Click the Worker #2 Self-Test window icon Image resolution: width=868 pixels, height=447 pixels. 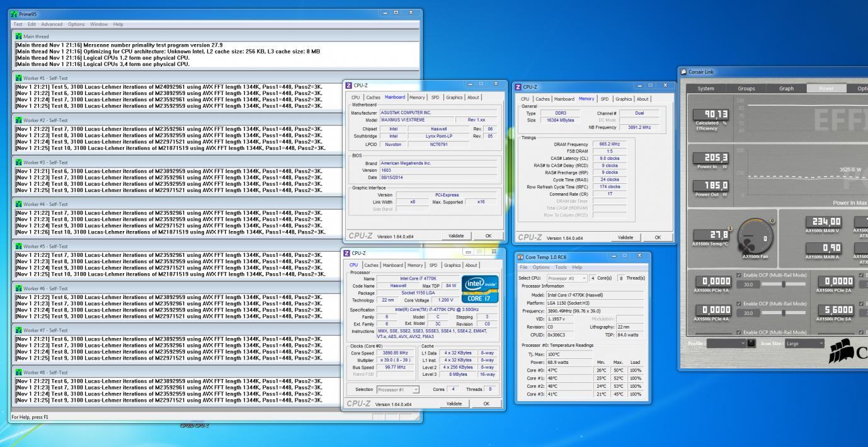19,120
